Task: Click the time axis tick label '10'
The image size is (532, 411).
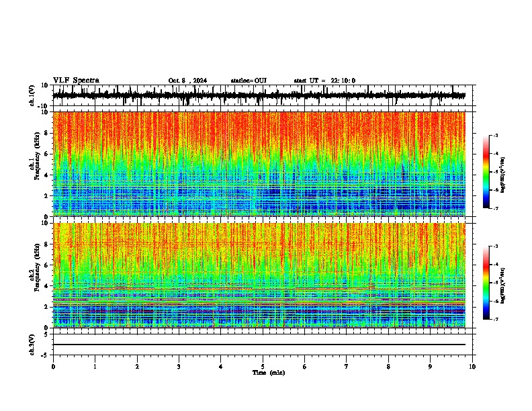Action: coord(472,367)
